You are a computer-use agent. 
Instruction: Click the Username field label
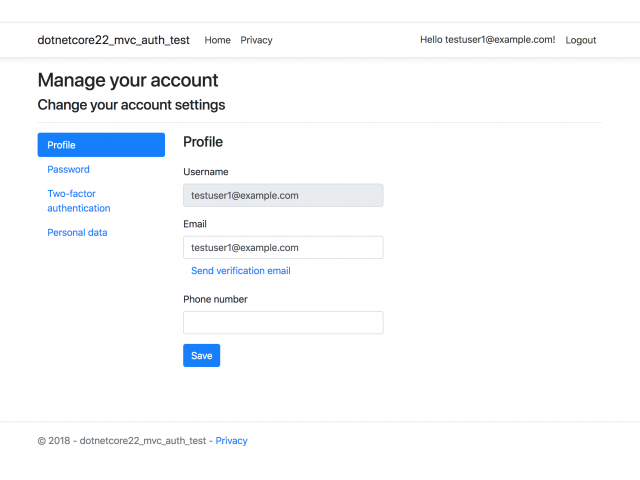pos(206,172)
